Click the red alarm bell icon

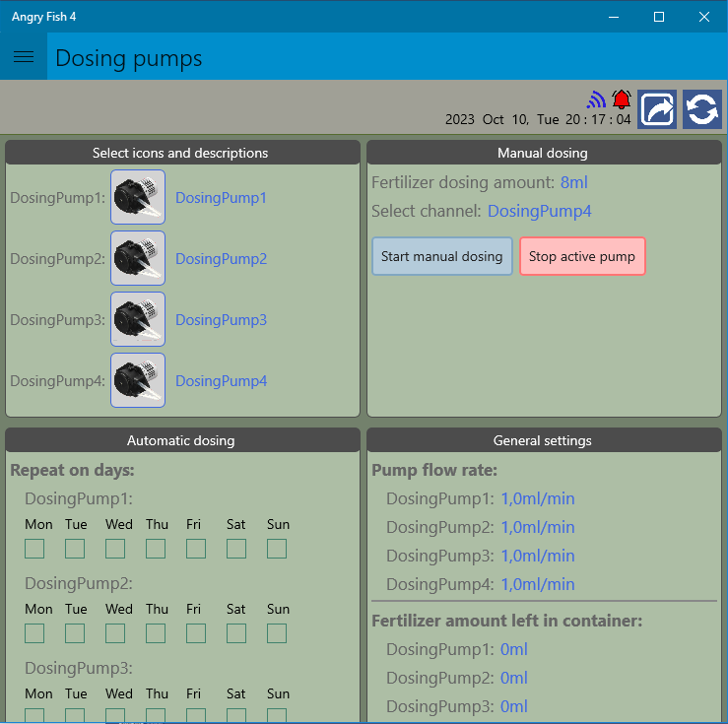622,99
